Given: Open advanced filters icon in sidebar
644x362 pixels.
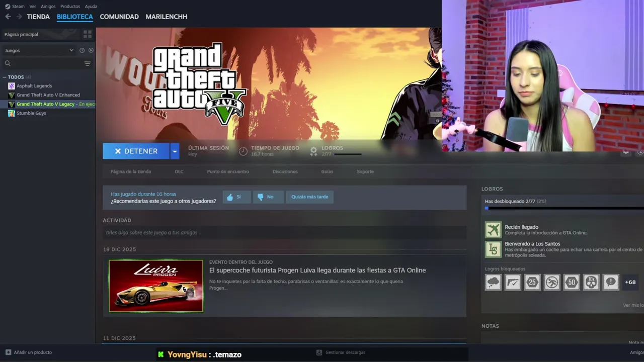Looking at the screenshot, I should tap(88, 63).
